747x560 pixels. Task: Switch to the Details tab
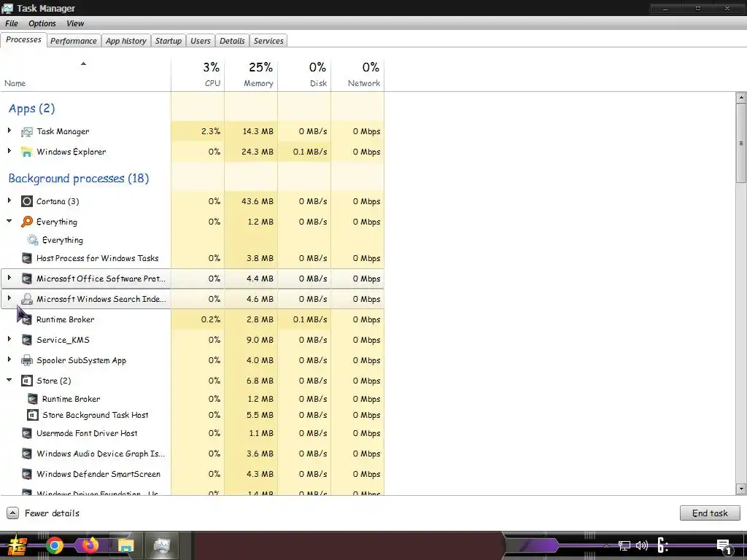click(232, 41)
